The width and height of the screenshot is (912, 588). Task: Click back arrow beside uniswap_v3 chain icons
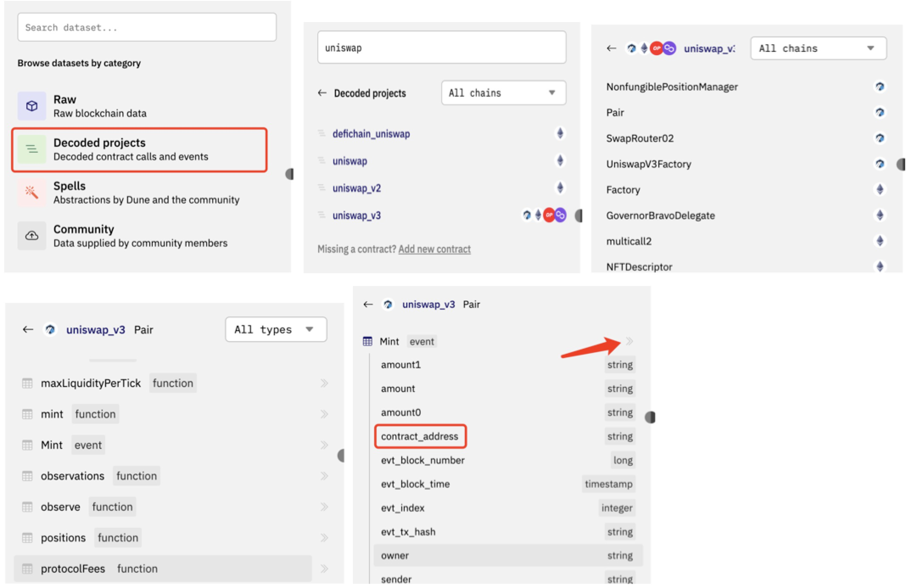(611, 48)
